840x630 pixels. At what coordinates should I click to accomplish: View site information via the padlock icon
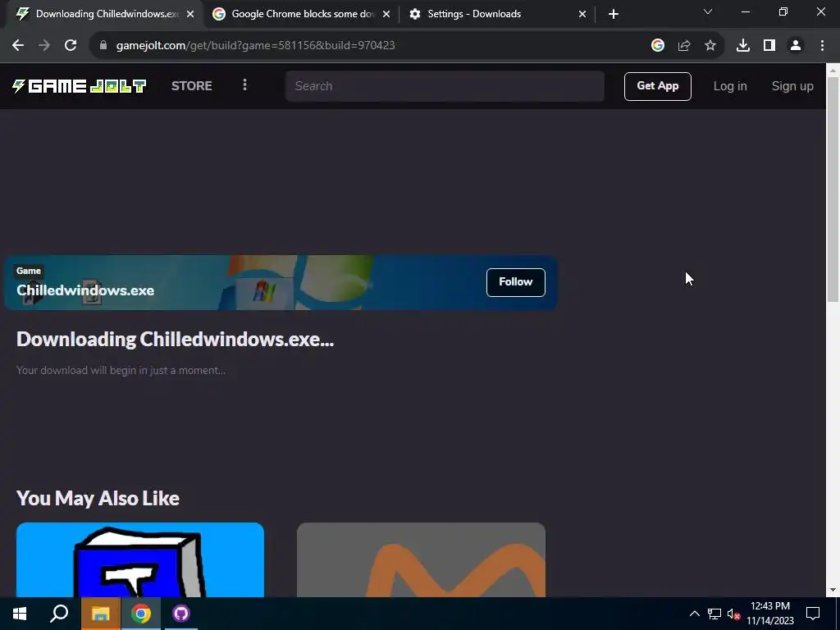pos(103,46)
